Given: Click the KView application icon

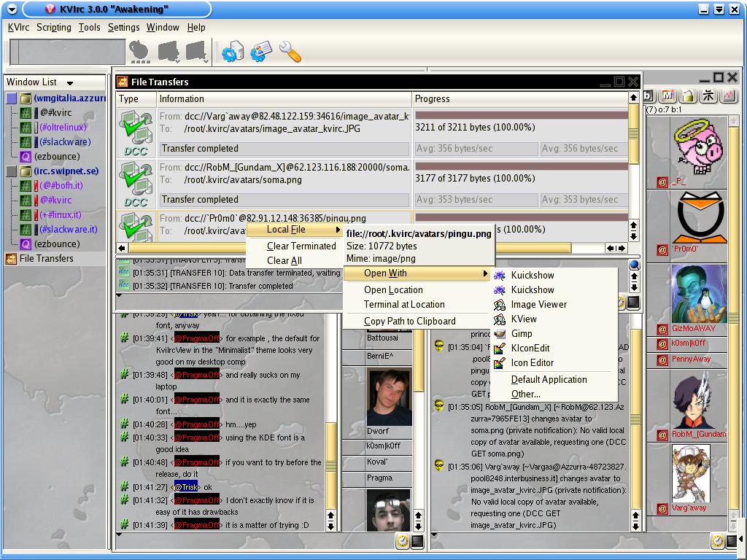Looking at the screenshot, I should 500,319.
